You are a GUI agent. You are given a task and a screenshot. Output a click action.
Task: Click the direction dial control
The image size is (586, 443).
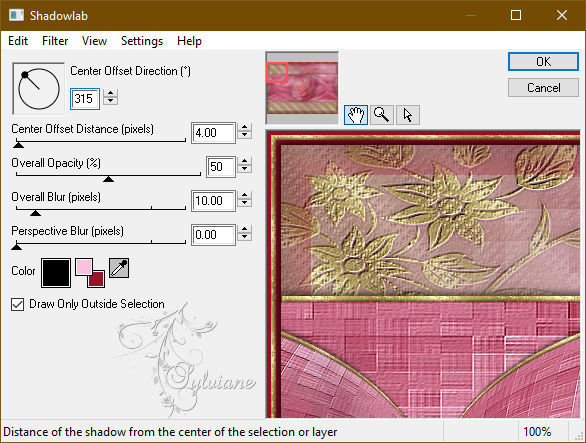[x=39, y=89]
